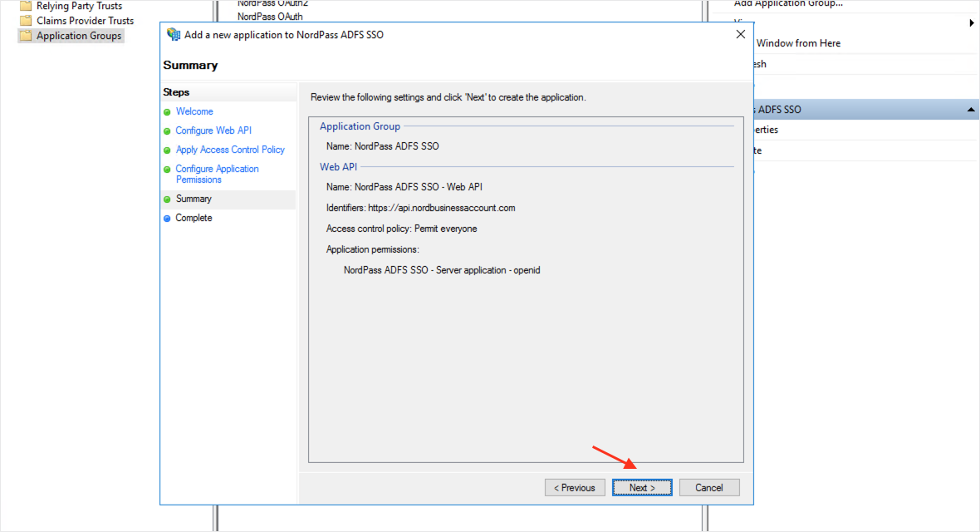The image size is (980, 532).
Task: Go to Apply Access Control Policy step
Action: click(x=230, y=150)
